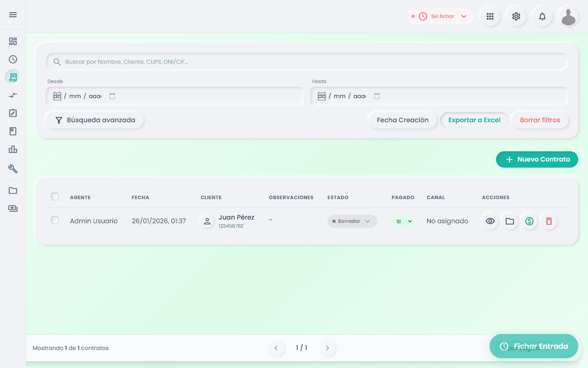Open the apps grid launcher
Screen dimensions: 588x368
[490, 16]
